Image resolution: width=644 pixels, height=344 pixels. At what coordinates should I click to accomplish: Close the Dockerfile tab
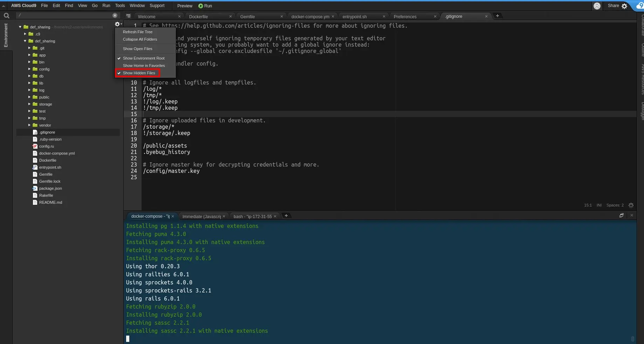coord(231,16)
